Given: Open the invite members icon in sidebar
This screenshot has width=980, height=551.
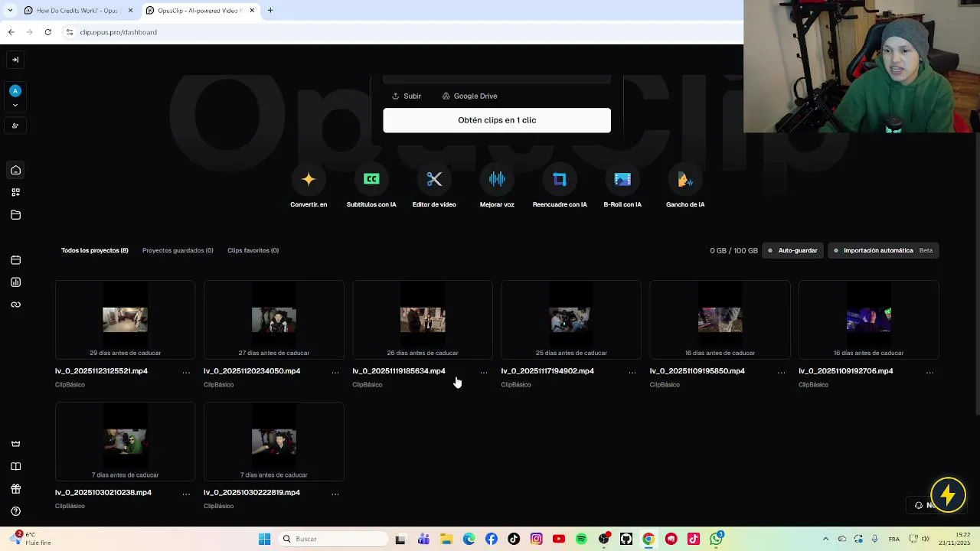Looking at the screenshot, I should 15,126.
